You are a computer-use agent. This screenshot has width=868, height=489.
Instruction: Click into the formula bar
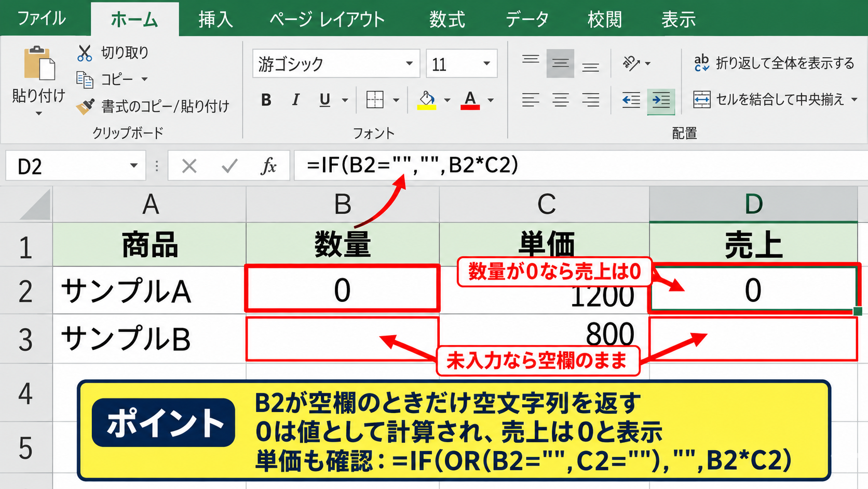(580, 166)
